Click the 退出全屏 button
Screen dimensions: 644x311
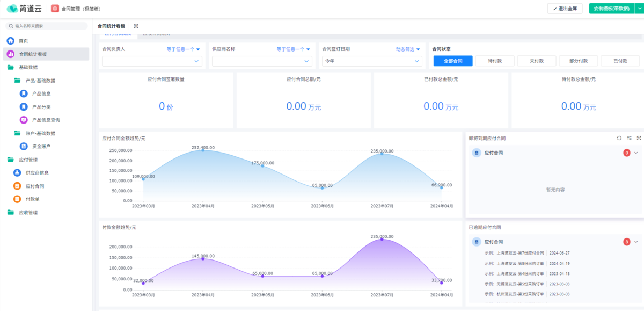[x=565, y=9]
